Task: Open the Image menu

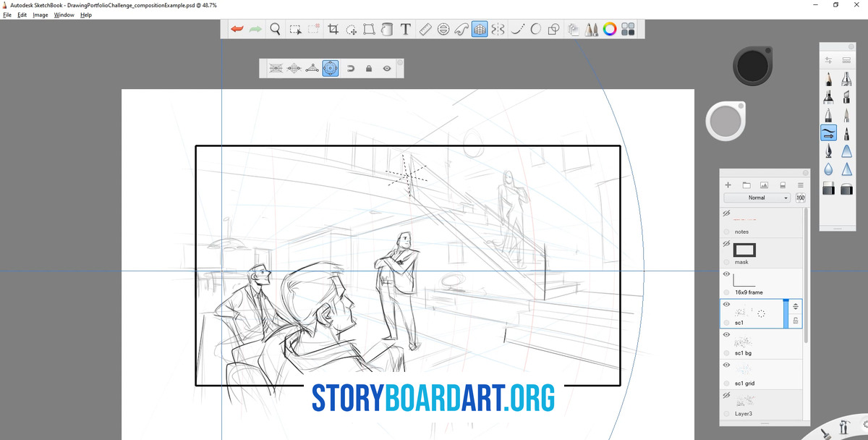Action: 41,14
